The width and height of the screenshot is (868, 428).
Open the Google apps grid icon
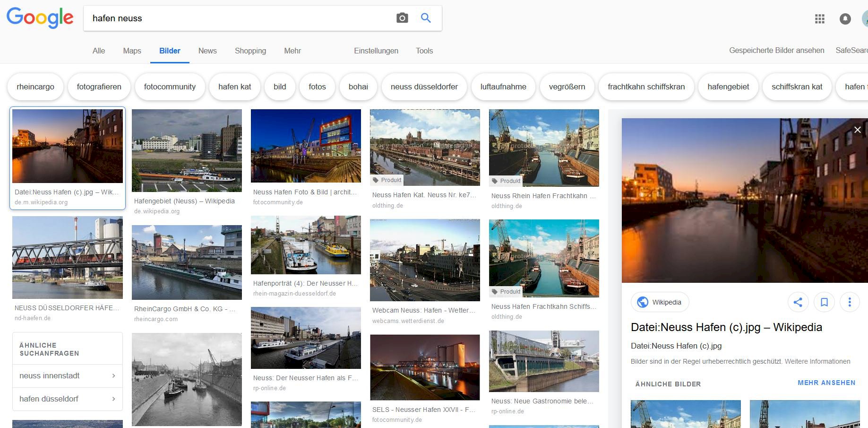tap(820, 19)
